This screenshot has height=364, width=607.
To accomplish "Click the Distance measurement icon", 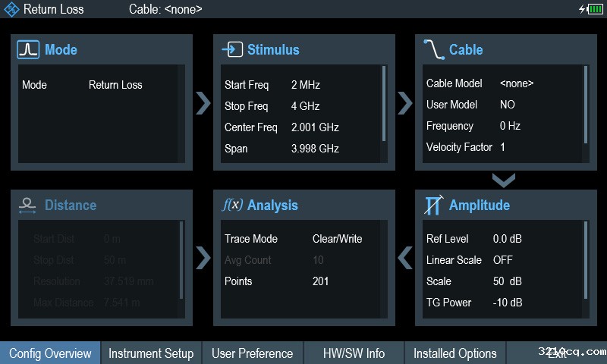I will click(28, 206).
